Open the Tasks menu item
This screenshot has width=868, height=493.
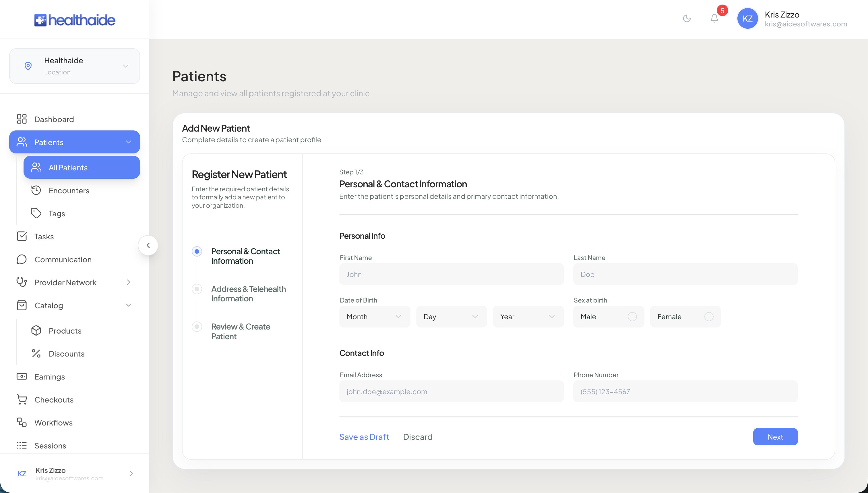74,236
